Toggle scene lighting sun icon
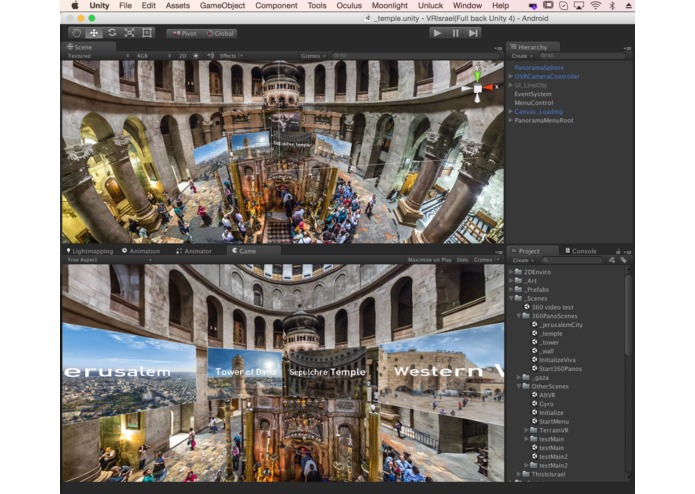 tap(195, 56)
